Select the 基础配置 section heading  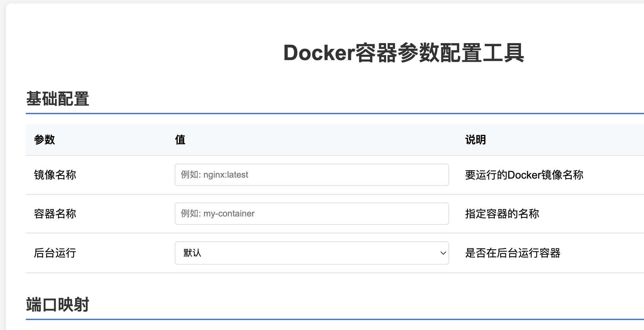pos(58,99)
